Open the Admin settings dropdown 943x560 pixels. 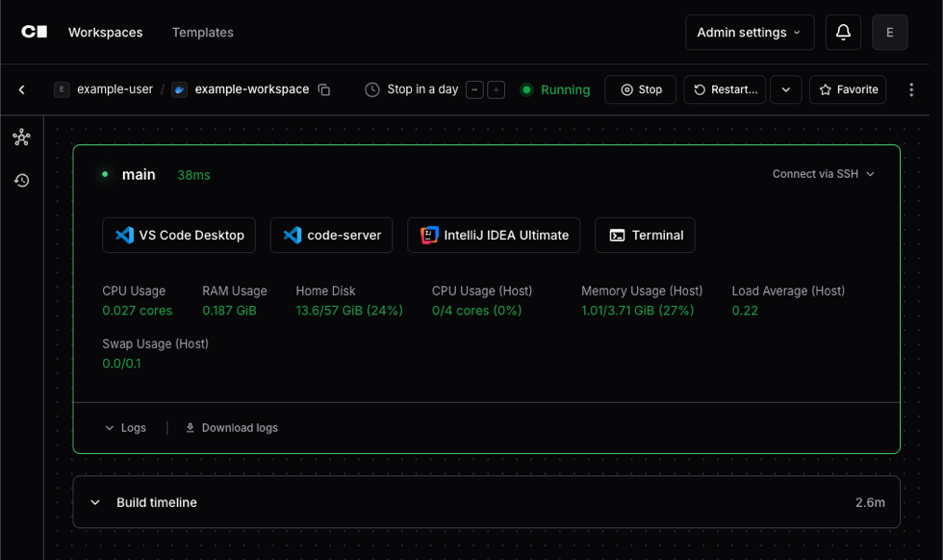click(x=750, y=32)
